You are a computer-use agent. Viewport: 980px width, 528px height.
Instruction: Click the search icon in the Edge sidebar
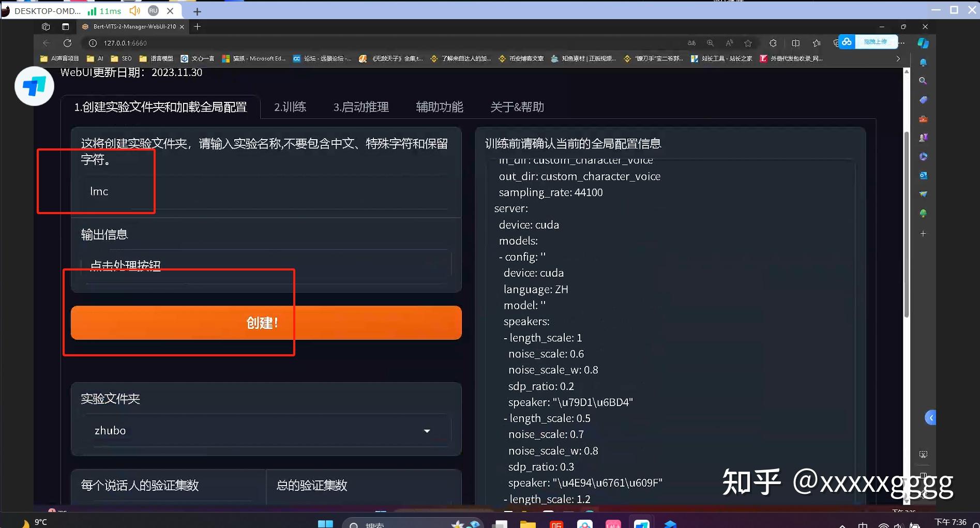923,80
